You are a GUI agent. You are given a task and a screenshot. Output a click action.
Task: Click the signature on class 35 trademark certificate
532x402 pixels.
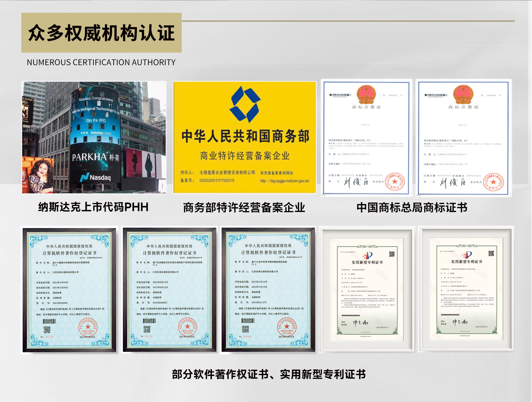tap(356, 182)
